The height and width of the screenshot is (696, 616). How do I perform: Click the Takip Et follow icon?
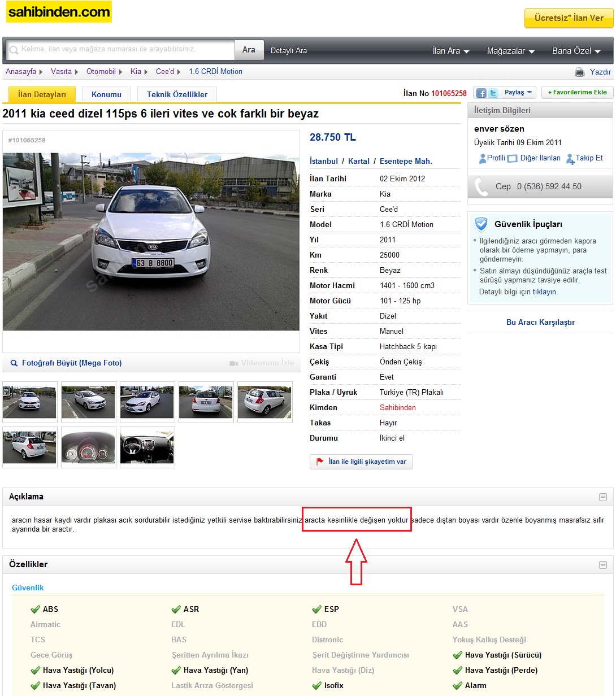(x=570, y=159)
